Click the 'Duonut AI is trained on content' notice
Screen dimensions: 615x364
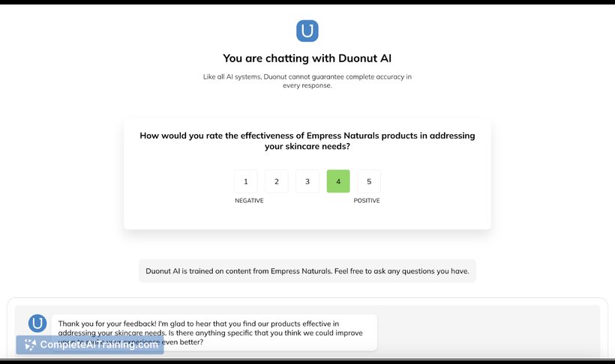pyautogui.click(x=307, y=271)
